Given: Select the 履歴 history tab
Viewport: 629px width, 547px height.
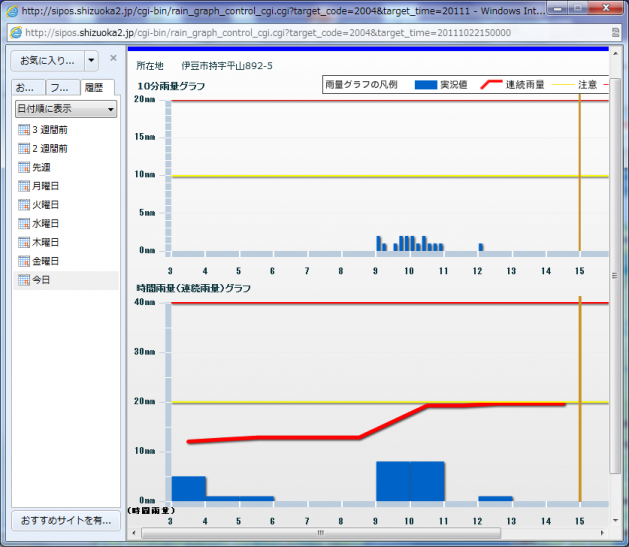Looking at the screenshot, I should point(97,87).
